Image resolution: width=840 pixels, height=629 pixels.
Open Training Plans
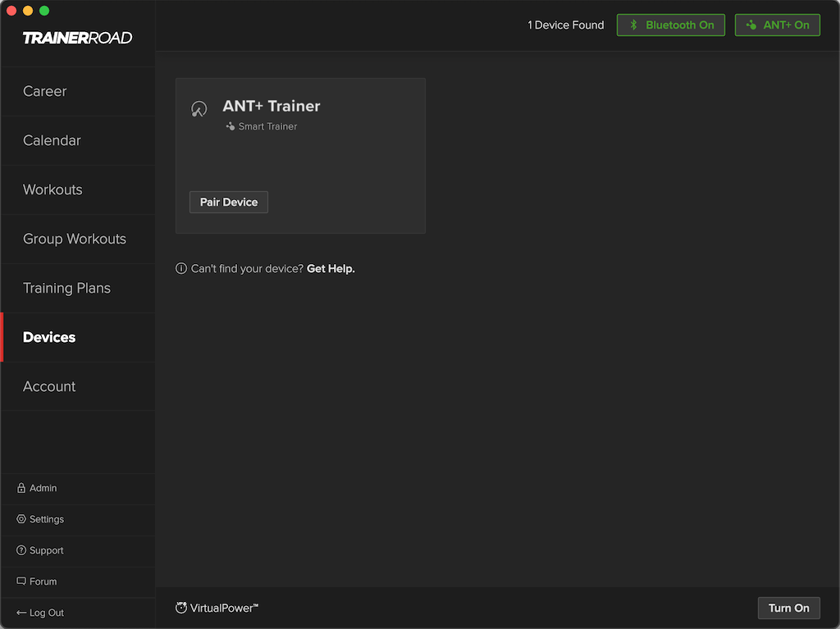tap(78, 288)
